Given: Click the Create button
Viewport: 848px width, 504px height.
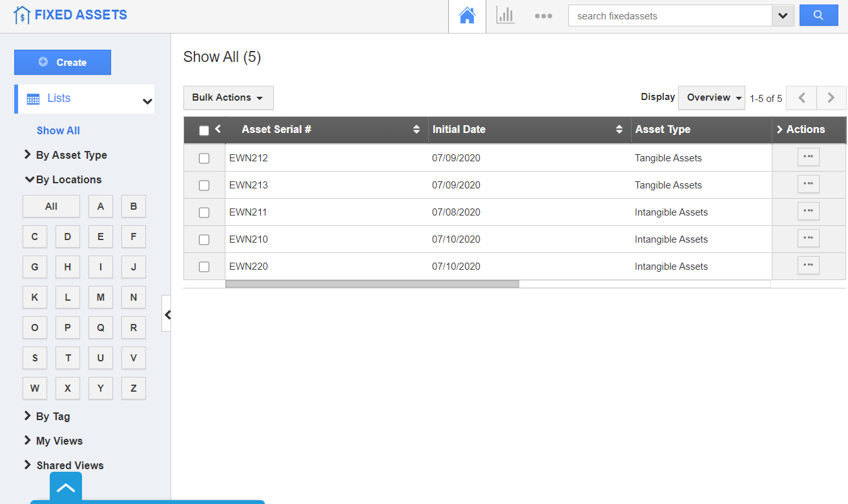Looking at the screenshot, I should (x=62, y=62).
